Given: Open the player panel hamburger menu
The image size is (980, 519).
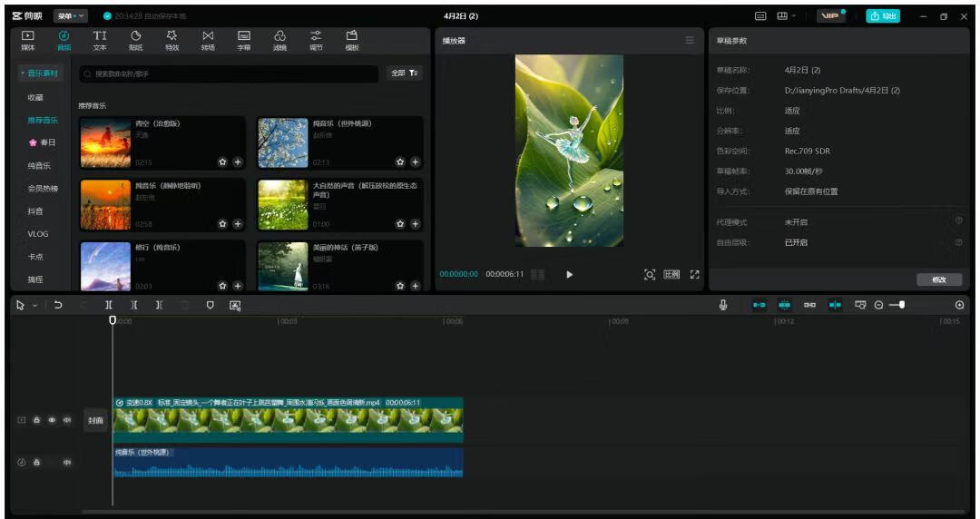Looking at the screenshot, I should tap(690, 40).
